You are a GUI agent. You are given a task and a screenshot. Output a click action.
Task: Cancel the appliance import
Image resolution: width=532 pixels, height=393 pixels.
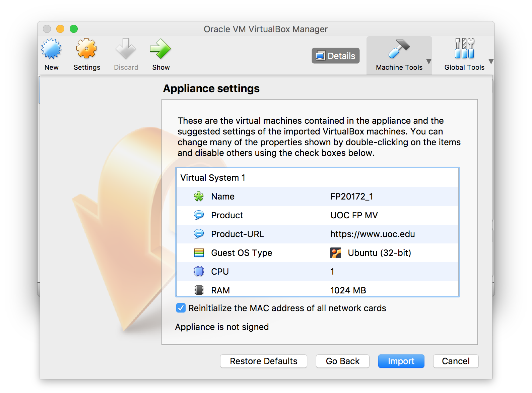[455, 361]
